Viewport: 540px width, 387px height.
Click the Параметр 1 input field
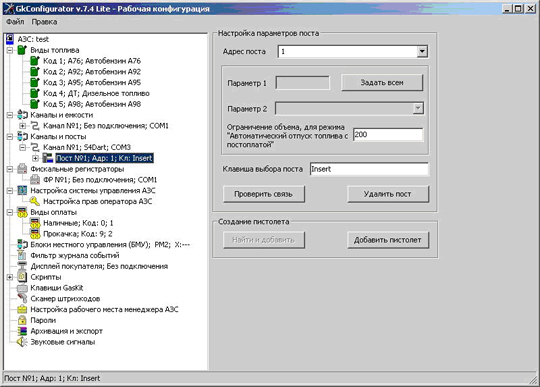tap(303, 83)
